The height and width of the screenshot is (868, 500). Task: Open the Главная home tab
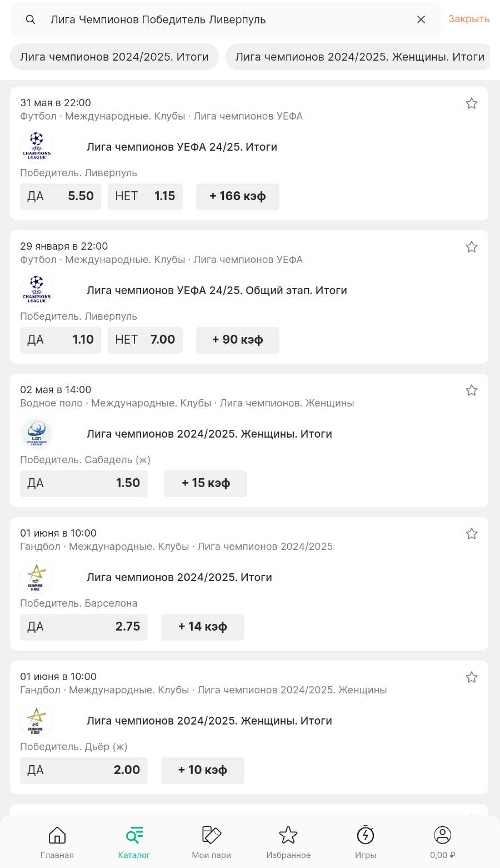click(57, 841)
